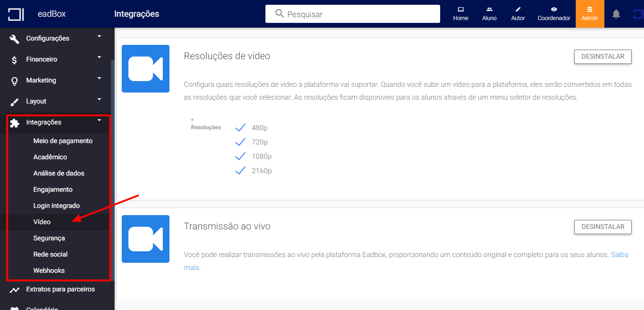Expand the Layout arrow
The height and width of the screenshot is (310, 644).
99,99
